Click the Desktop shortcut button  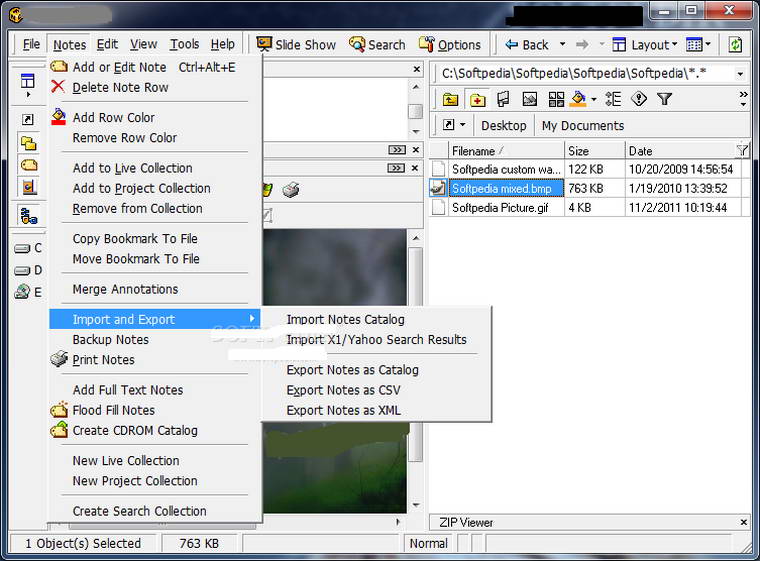tap(504, 126)
